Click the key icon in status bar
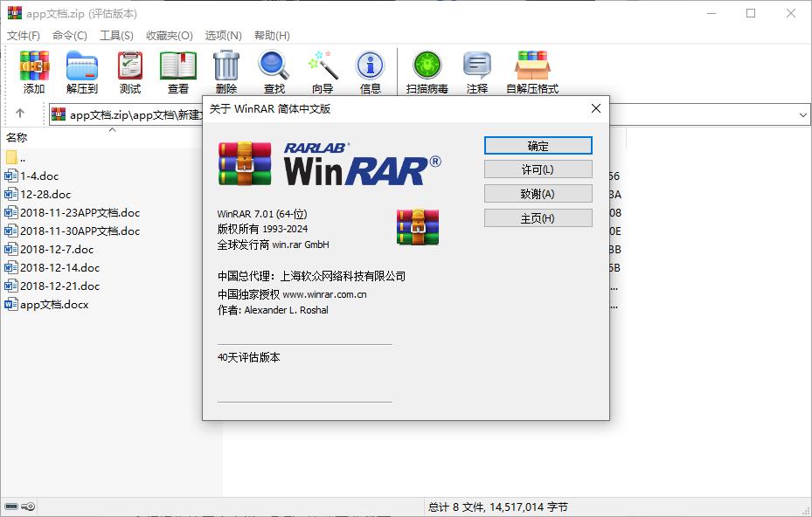This screenshot has width=812, height=517. click(x=28, y=507)
